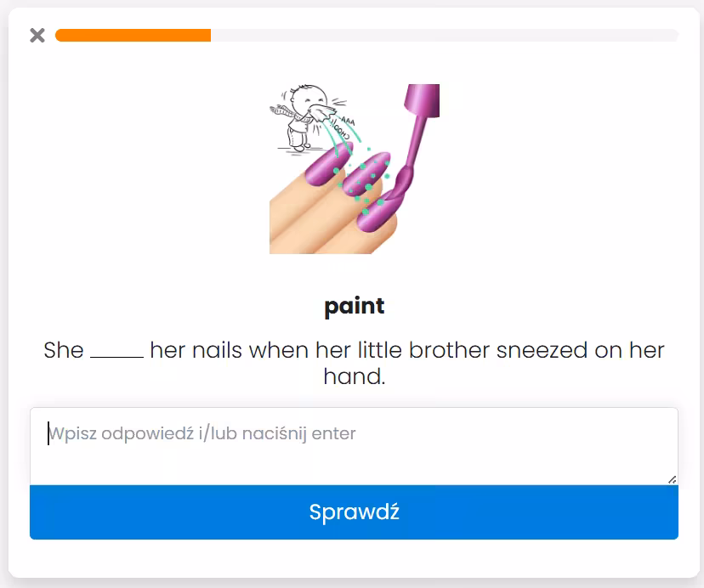
Task: Click the gray unfilled part of progress bar
Action: point(444,35)
